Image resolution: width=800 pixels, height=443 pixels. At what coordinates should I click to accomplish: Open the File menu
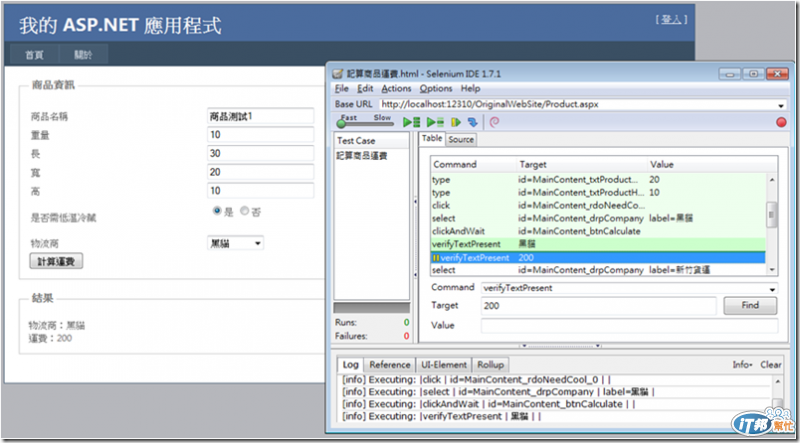click(342, 88)
